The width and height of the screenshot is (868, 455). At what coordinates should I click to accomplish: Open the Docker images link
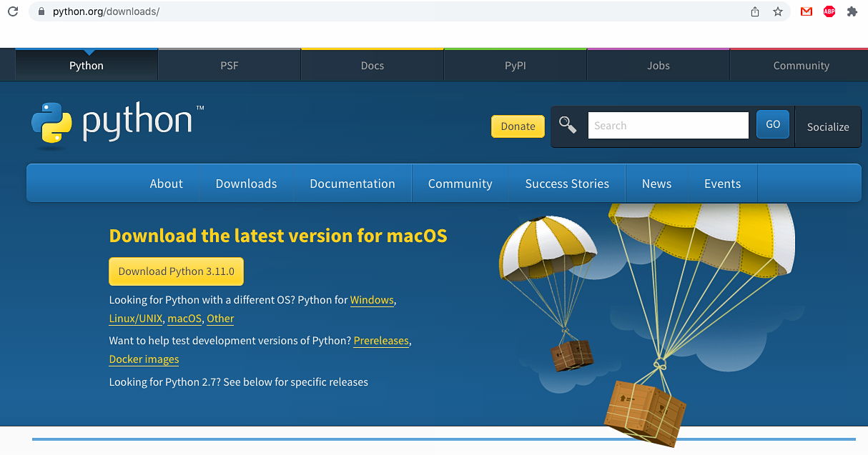click(144, 359)
